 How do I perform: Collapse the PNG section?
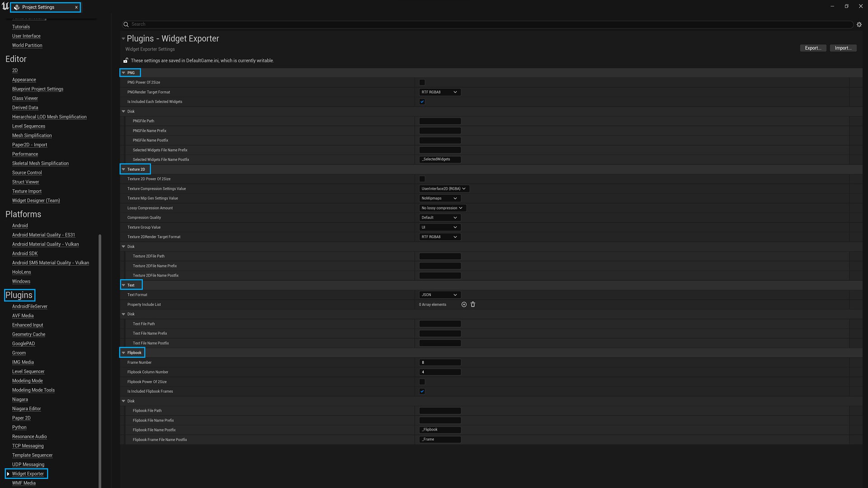(x=124, y=73)
